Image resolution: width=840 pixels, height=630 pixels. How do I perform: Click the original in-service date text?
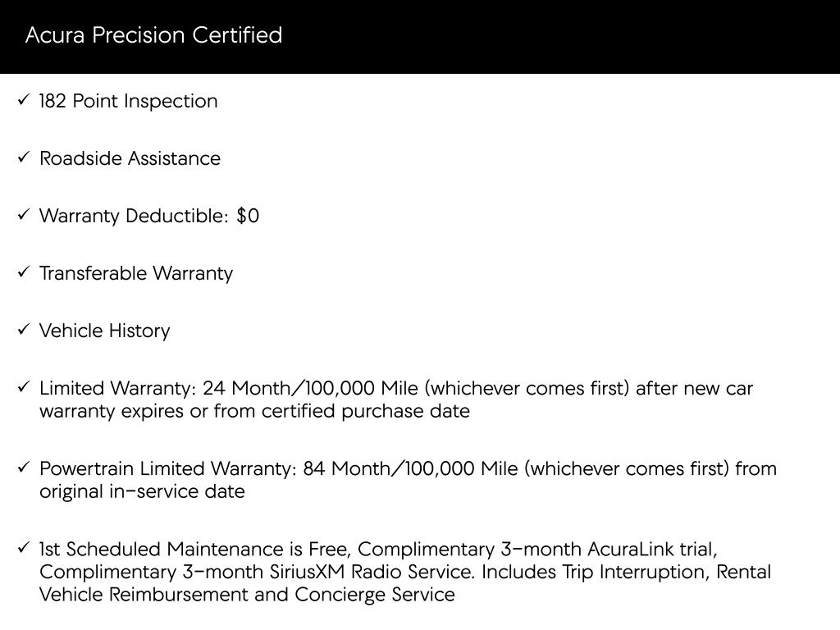coord(142,492)
